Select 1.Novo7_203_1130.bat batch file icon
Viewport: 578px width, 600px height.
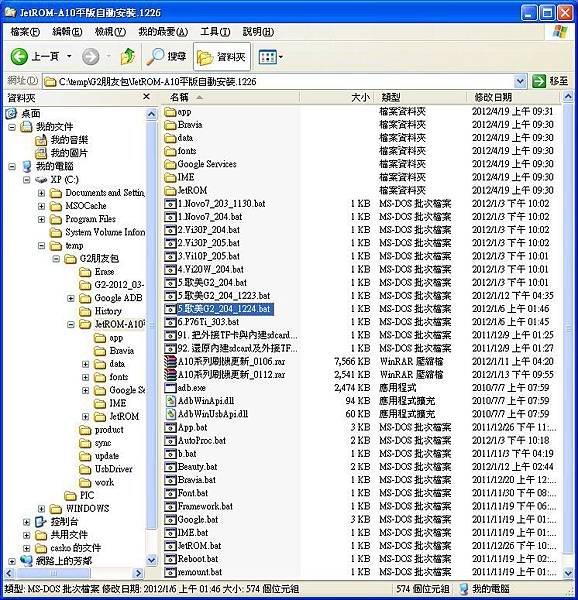point(170,204)
